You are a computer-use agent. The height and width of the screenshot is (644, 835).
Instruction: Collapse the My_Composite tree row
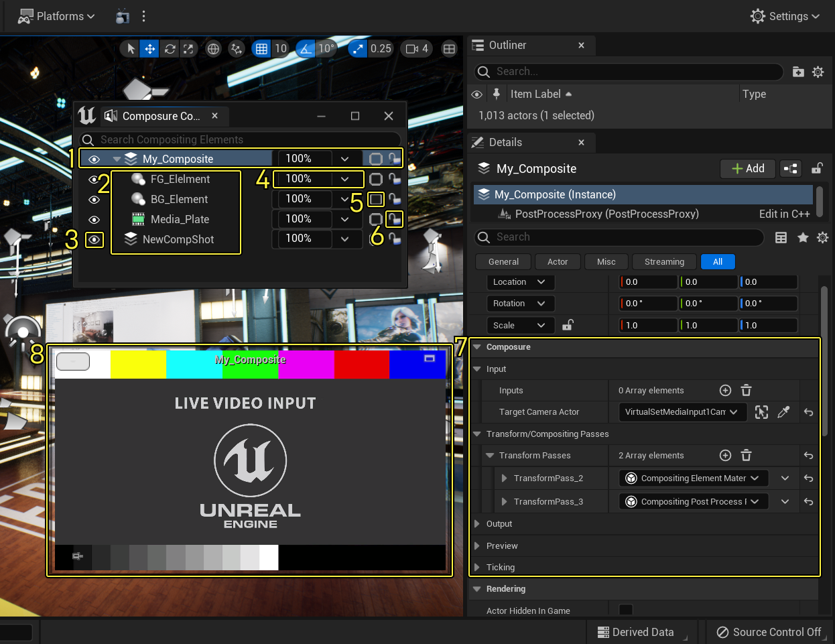point(117,159)
